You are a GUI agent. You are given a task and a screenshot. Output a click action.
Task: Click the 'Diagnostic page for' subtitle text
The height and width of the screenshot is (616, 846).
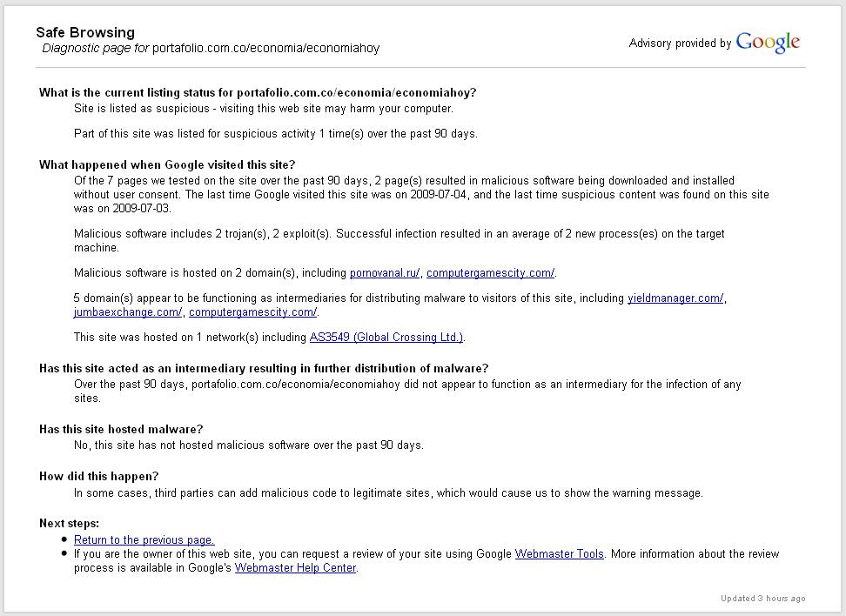click(x=96, y=48)
